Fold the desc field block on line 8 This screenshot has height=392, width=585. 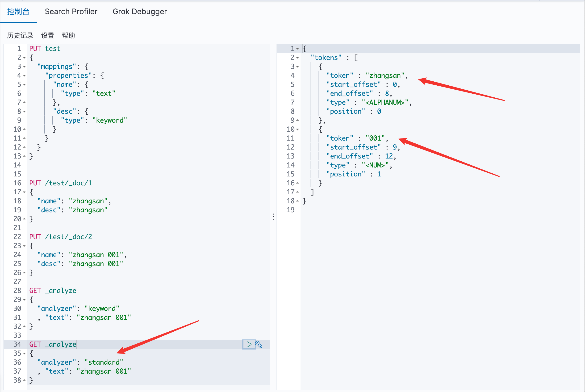pos(24,112)
